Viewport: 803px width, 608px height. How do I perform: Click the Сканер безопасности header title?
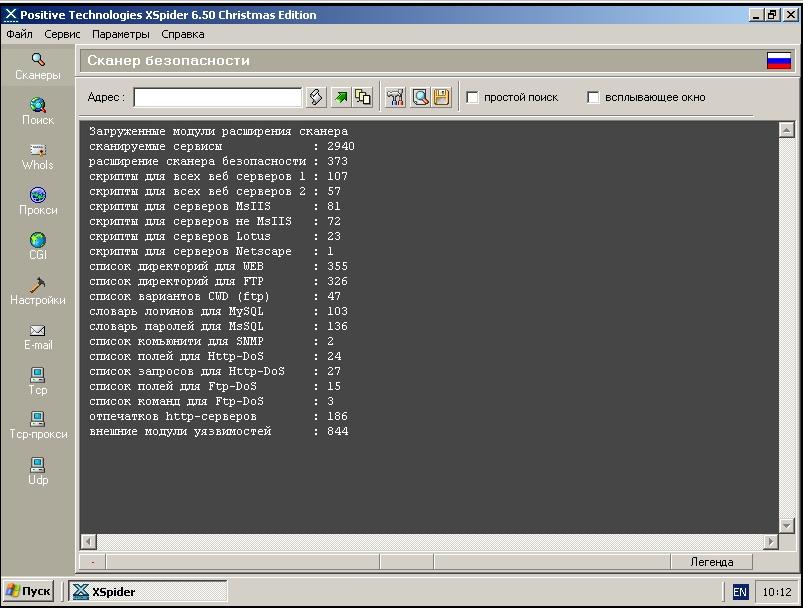tap(168, 60)
